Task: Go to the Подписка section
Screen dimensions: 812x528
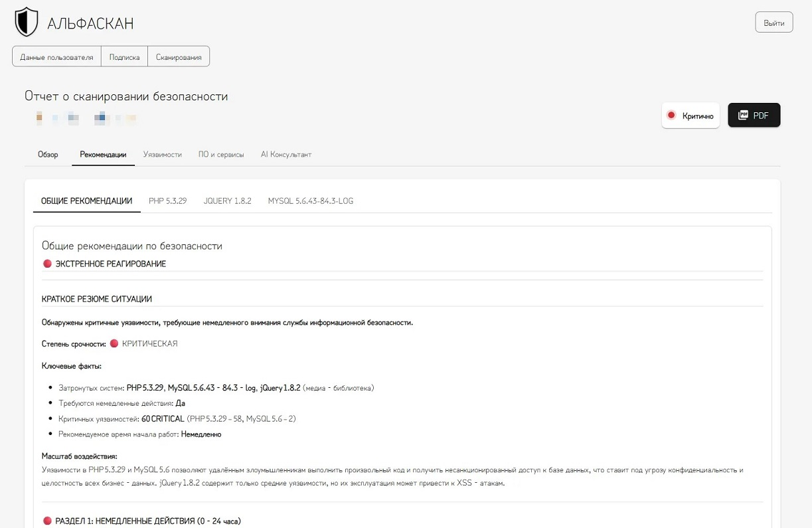Action: click(x=124, y=57)
